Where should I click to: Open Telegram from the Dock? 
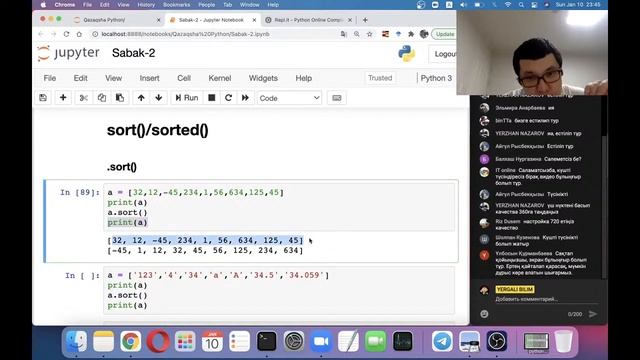[442, 341]
